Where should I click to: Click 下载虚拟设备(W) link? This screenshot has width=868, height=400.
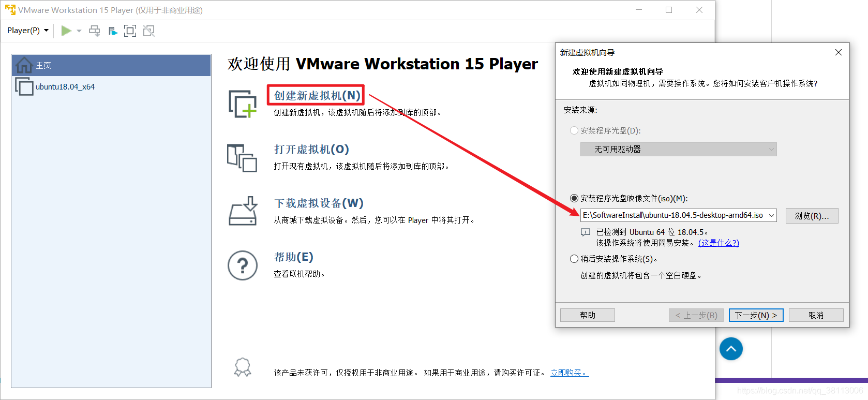[319, 203]
